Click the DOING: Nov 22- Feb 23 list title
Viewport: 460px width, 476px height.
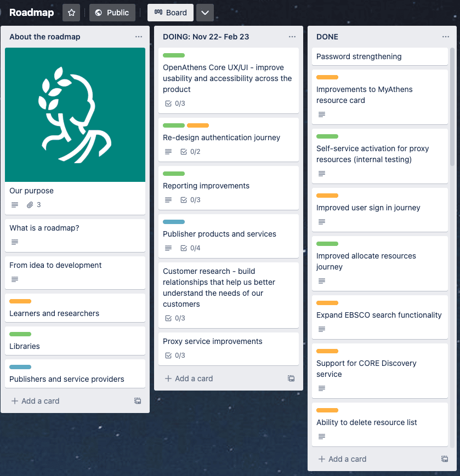tap(206, 37)
